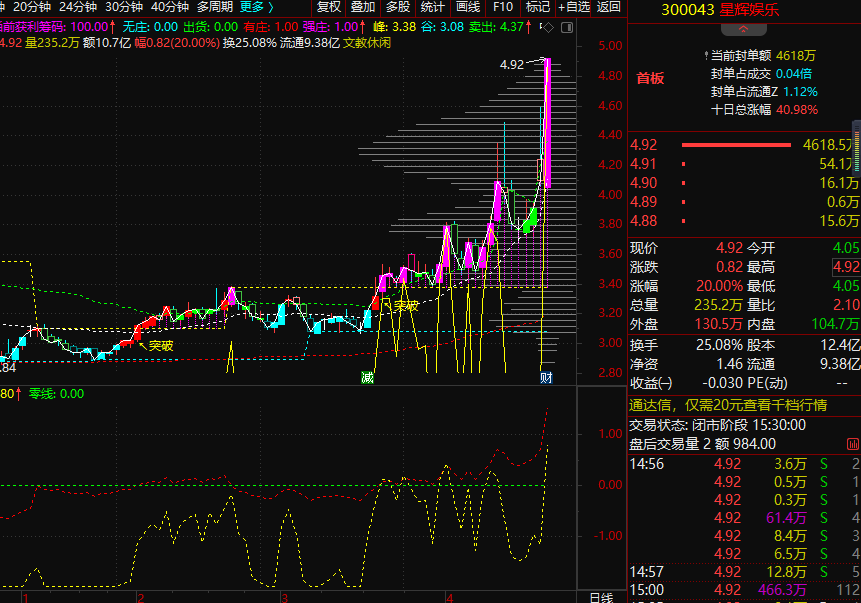Click the 减 marker on the chart
The image size is (861, 603).
(x=367, y=377)
